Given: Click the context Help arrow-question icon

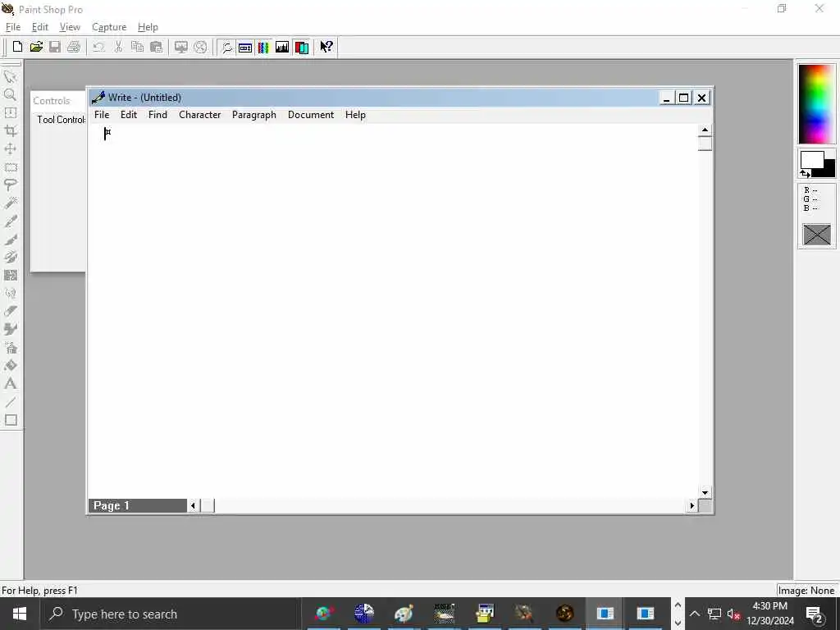Looking at the screenshot, I should 326,47.
